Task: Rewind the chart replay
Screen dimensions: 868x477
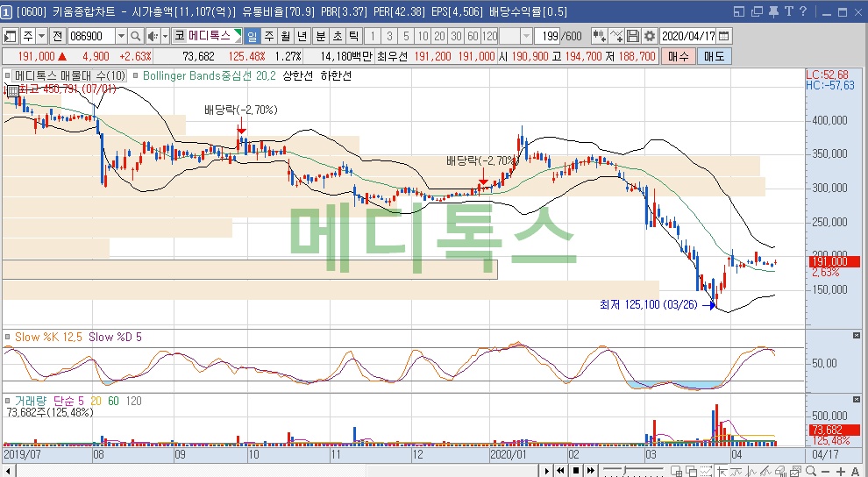Action: coord(561,471)
